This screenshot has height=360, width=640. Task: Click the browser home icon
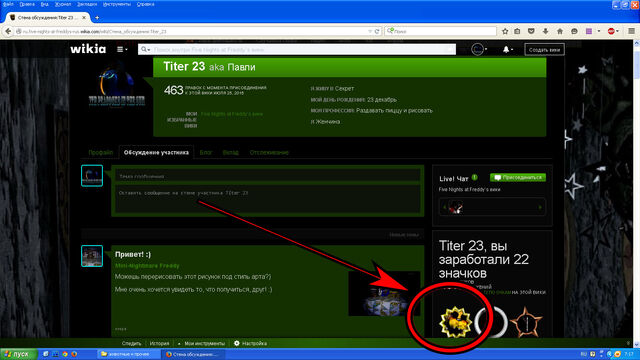(x=560, y=31)
